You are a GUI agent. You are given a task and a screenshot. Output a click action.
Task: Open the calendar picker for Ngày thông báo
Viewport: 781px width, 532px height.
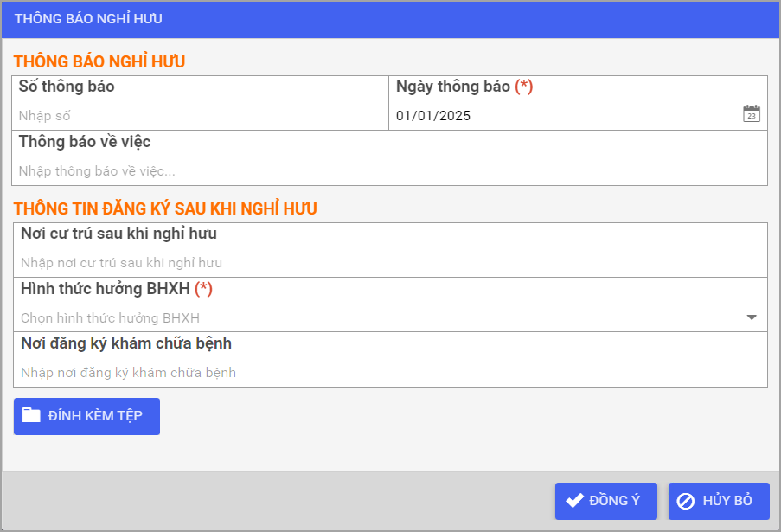(751, 114)
